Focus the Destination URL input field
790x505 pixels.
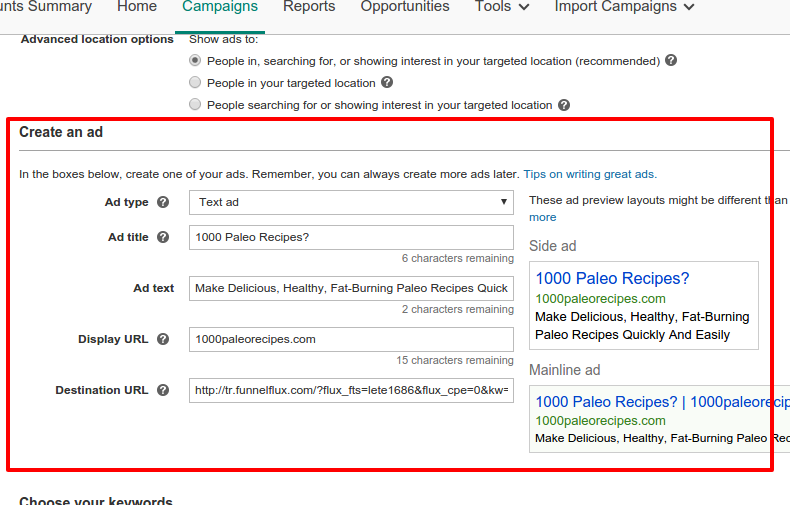point(351,391)
